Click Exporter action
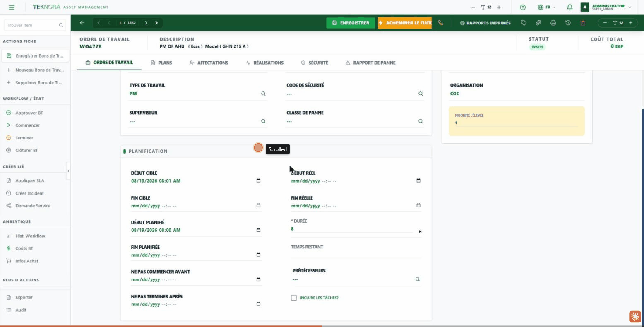 click(35, 297)
